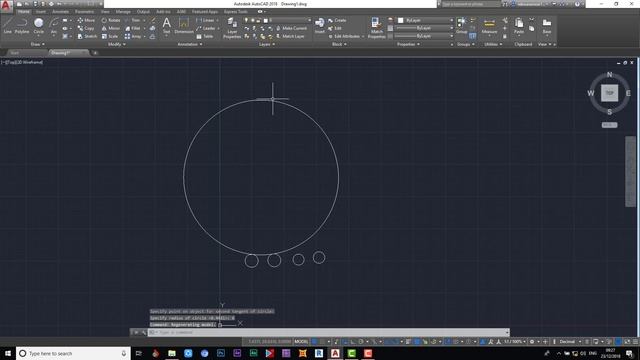Select the Dimension tool

tap(184, 25)
